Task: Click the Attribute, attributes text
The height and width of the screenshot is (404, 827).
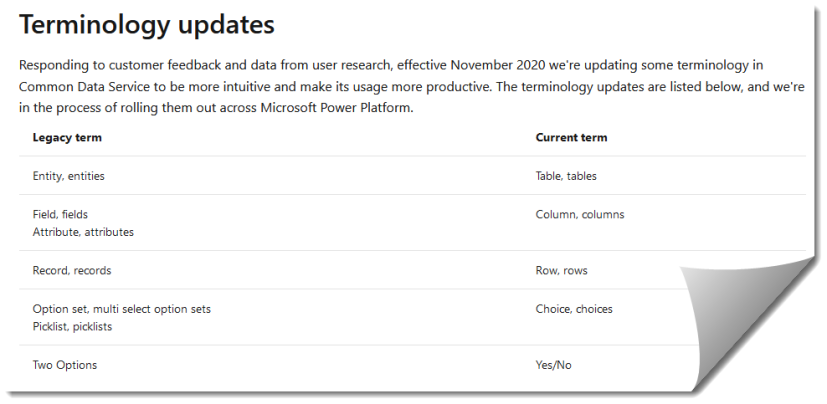Action: (x=83, y=232)
